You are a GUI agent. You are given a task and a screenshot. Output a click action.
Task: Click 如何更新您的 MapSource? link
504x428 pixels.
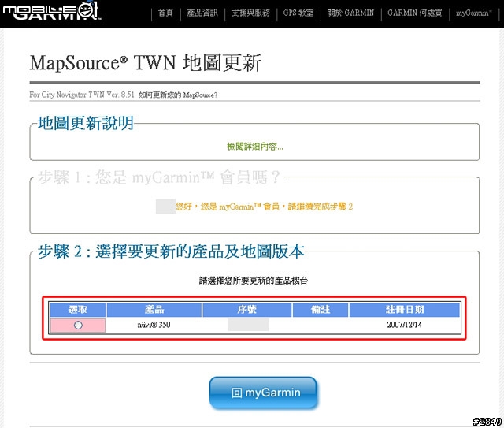178,95
